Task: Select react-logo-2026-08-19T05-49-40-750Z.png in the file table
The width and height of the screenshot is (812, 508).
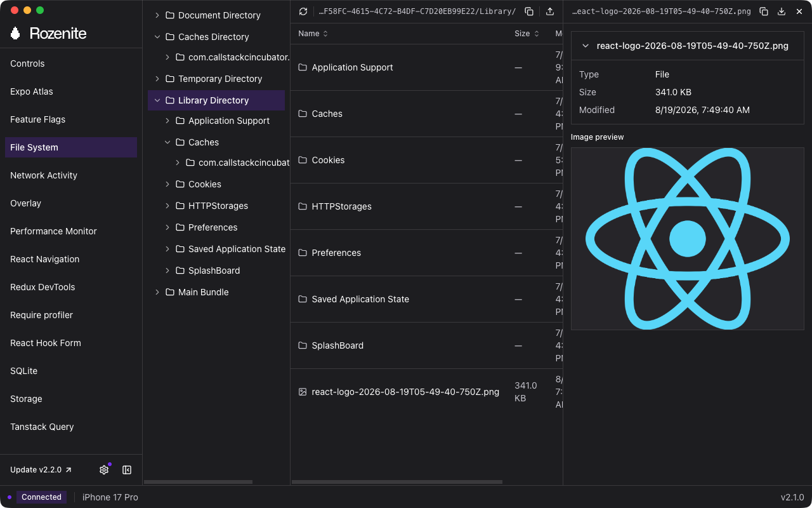Action: pos(427,392)
